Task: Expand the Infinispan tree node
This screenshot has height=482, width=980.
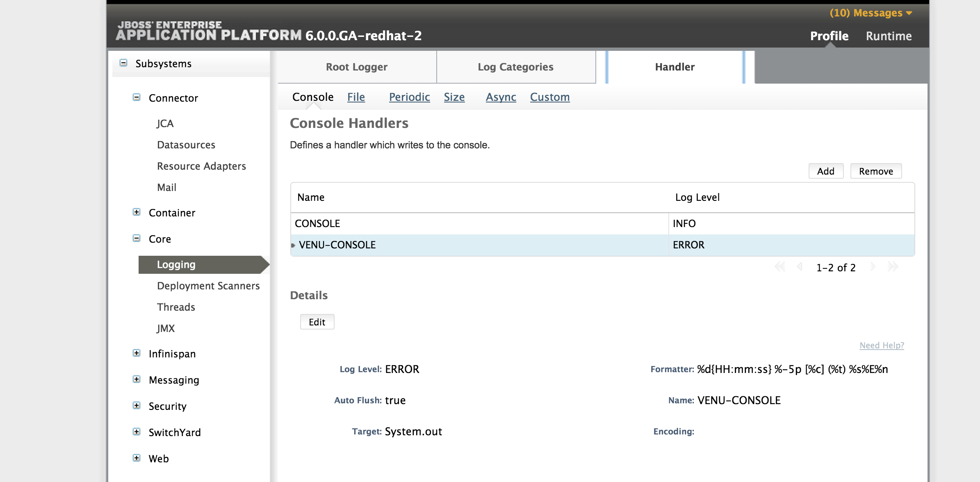Action: point(137,353)
